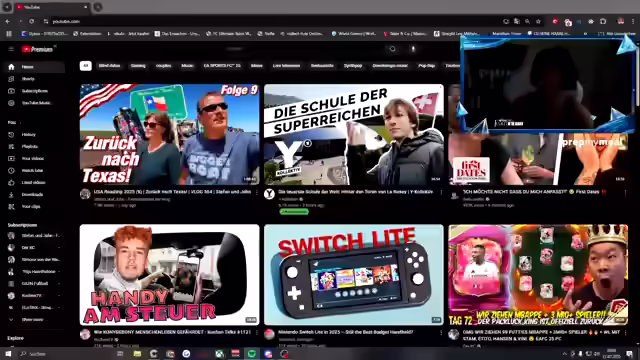Open options menu for Schule der Superreichen video
The image size is (640, 360).
[x=441, y=192]
